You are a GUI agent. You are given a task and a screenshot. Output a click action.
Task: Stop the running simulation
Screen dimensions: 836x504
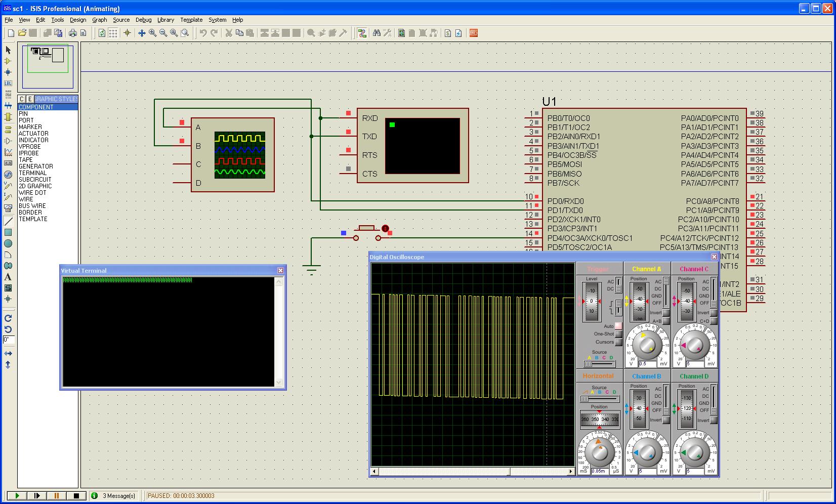click(76, 496)
